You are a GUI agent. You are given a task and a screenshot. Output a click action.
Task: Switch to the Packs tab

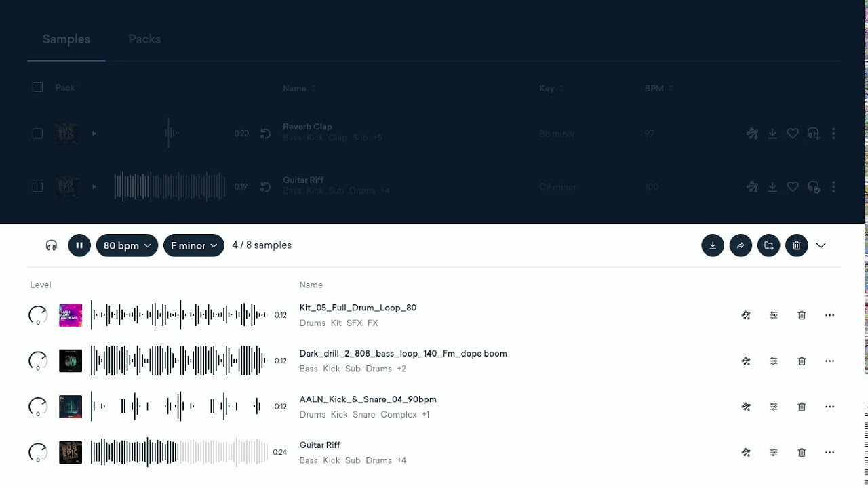(144, 39)
